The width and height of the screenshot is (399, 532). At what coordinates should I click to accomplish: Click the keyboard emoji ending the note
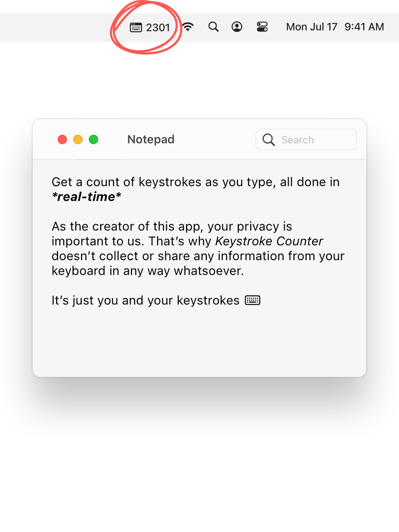(253, 300)
